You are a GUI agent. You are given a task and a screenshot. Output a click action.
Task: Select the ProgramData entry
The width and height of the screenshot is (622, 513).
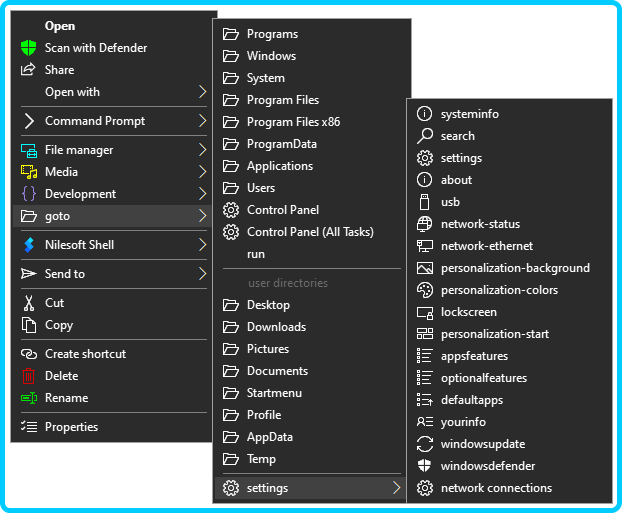(310, 144)
